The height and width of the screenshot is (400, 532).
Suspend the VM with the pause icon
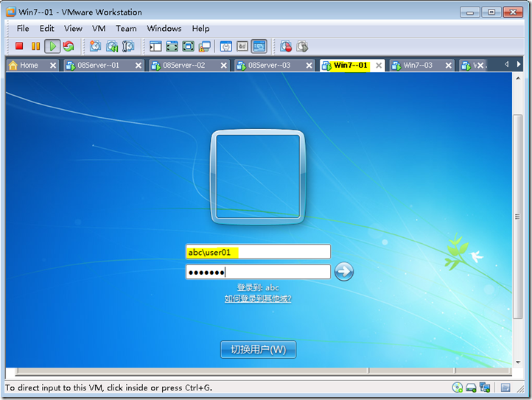pyautogui.click(x=35, y=46)
